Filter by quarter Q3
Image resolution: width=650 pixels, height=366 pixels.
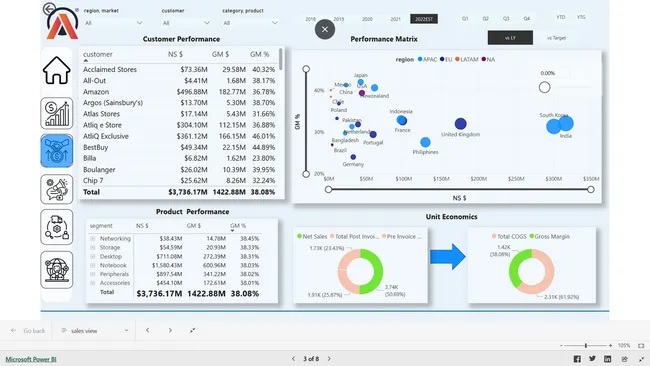tap(506, 19)
